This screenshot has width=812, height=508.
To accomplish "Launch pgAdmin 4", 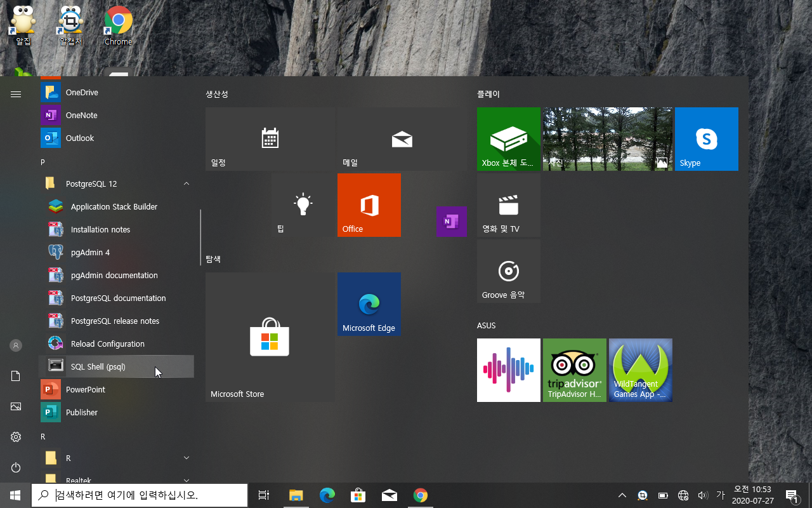I will pos(116,252).
